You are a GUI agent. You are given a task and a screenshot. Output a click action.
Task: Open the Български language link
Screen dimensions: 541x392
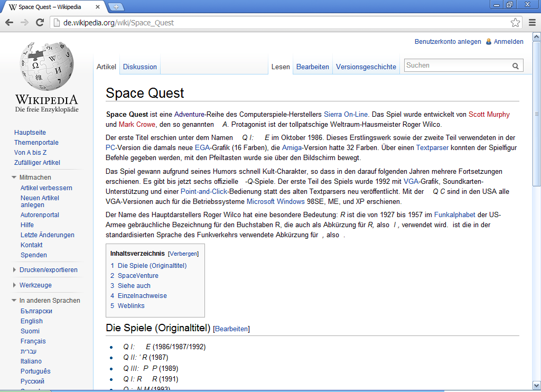(x=36, y=311)
